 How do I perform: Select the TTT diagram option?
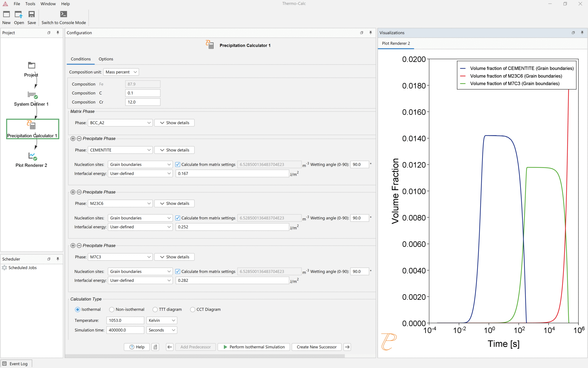coord(155,310)
